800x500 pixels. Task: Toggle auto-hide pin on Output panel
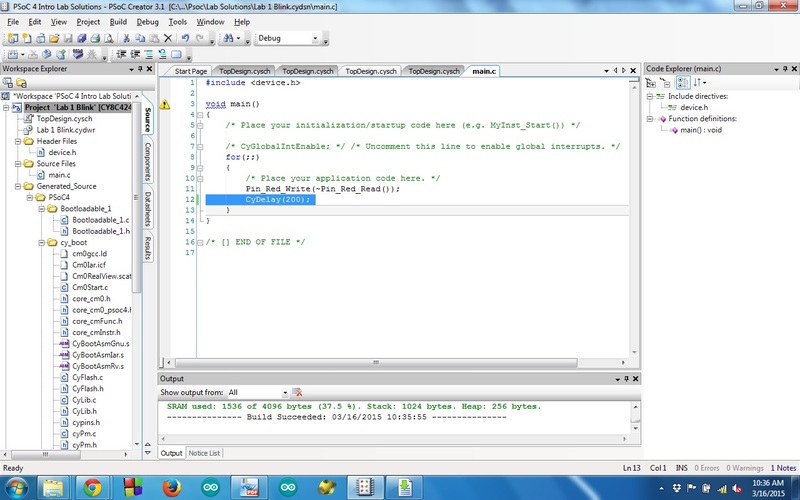point(627,379)
